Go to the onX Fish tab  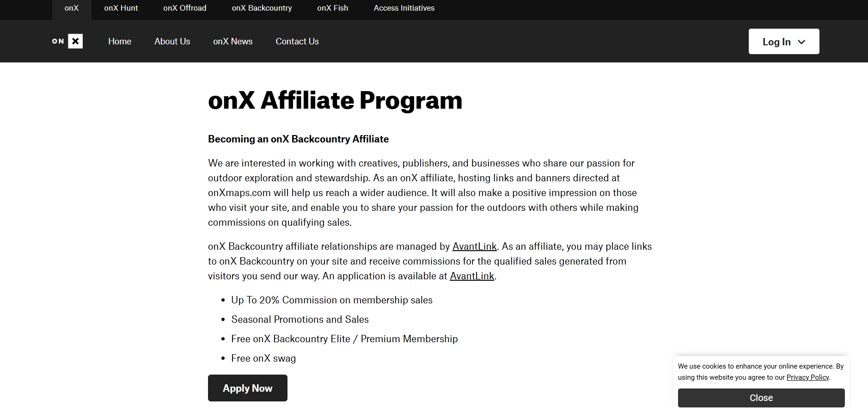[333, 8]
